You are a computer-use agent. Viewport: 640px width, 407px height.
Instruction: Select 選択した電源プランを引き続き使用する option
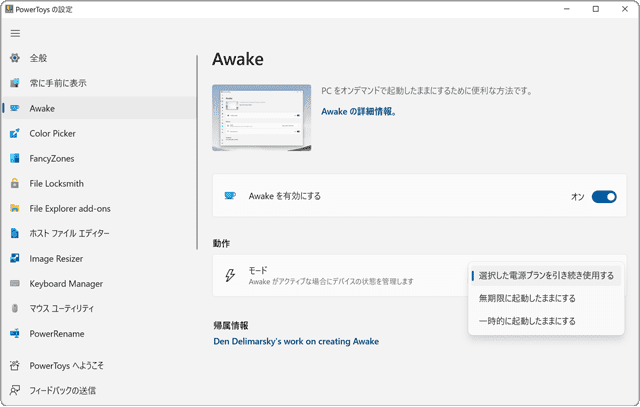click(x=546, y=276)
